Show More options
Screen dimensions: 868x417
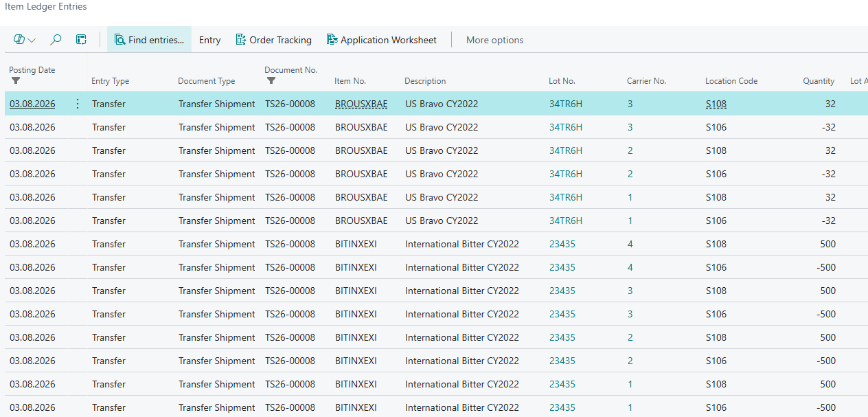tap(494, 40)
